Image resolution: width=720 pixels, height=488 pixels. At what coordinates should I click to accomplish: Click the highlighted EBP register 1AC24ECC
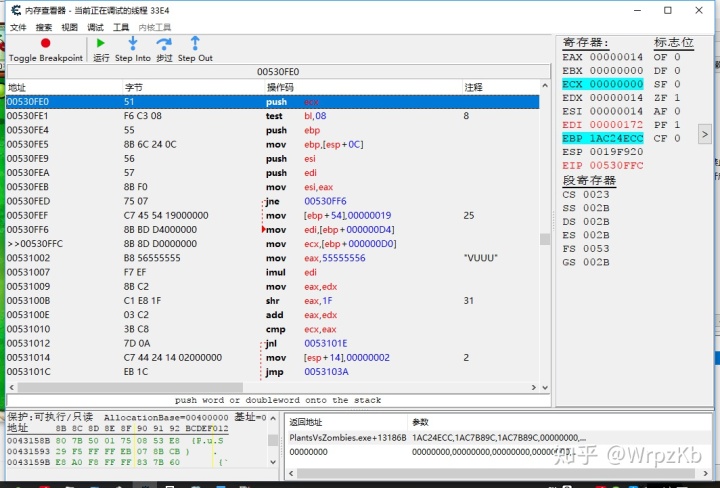[x=602, y=138]
